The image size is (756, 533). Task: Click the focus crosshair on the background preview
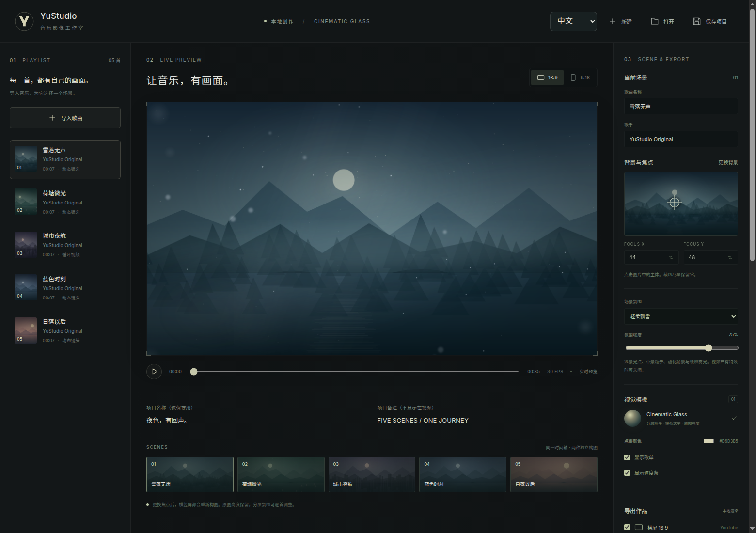click(675, 203)
